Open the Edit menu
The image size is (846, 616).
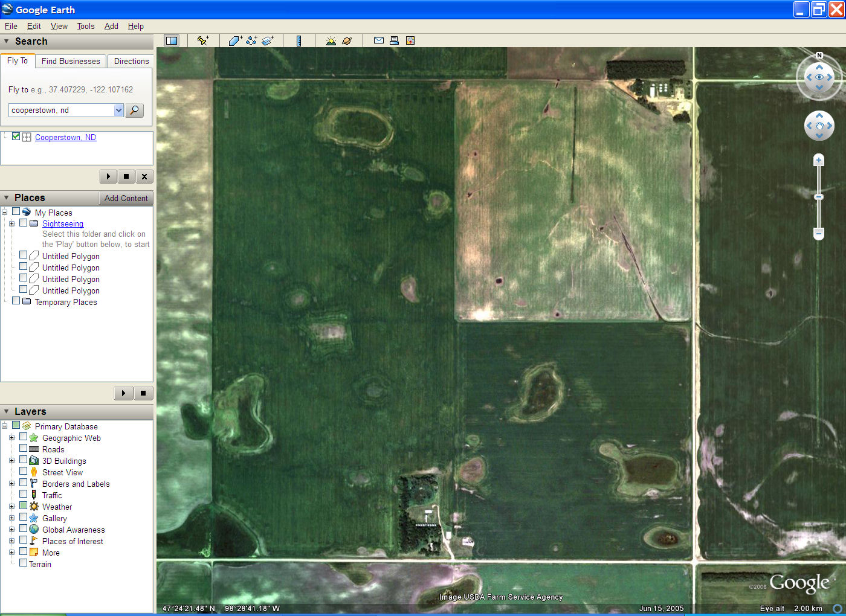pos(34,26)
